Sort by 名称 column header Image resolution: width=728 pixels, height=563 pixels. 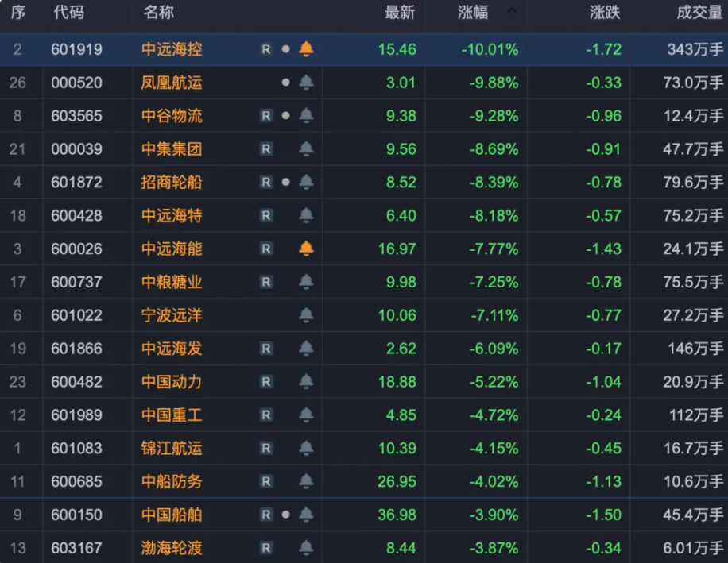pyautogui.click(x=159, y=12)
